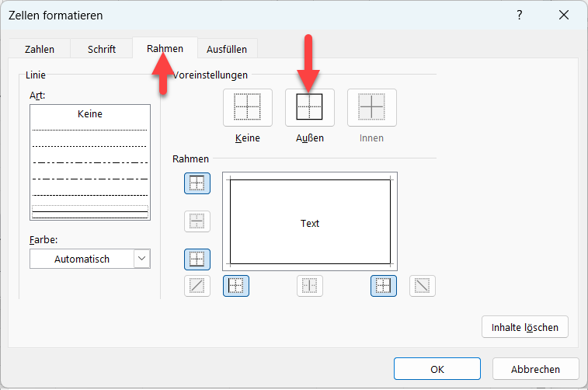
Task: Close the Zellen formatieren dialog
Action: (564, 15)
